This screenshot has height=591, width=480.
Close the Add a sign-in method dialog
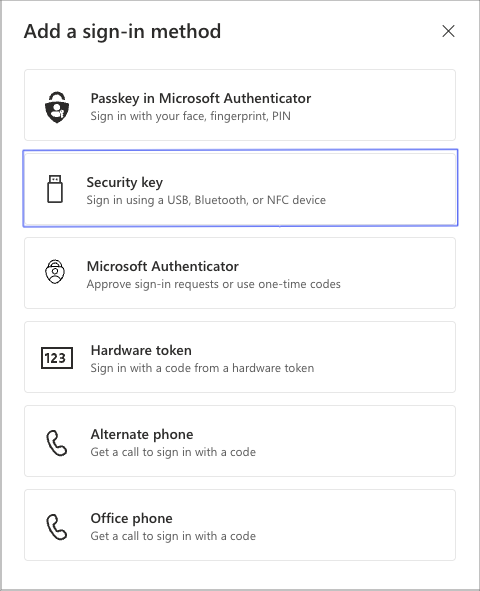tap(448, 31)
